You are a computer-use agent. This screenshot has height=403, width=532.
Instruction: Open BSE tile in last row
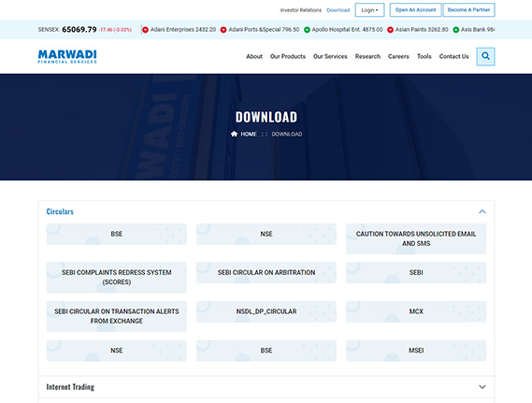tap(266, 351)
